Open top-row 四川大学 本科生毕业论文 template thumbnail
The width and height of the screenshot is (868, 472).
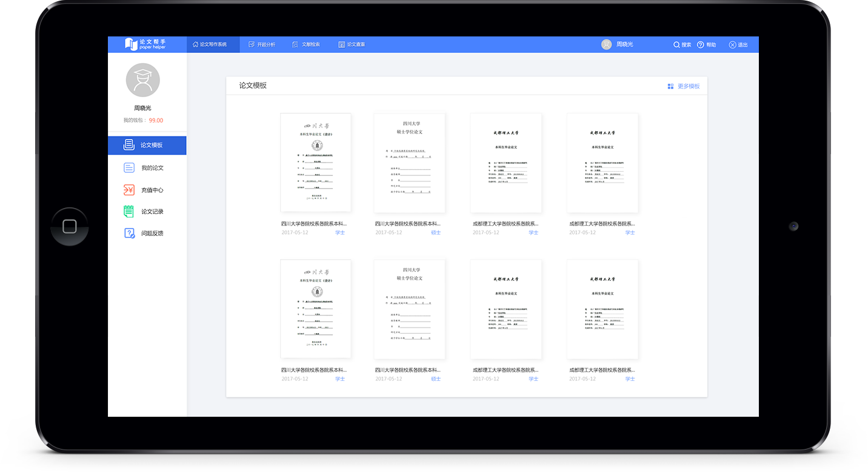coord(315,163)
